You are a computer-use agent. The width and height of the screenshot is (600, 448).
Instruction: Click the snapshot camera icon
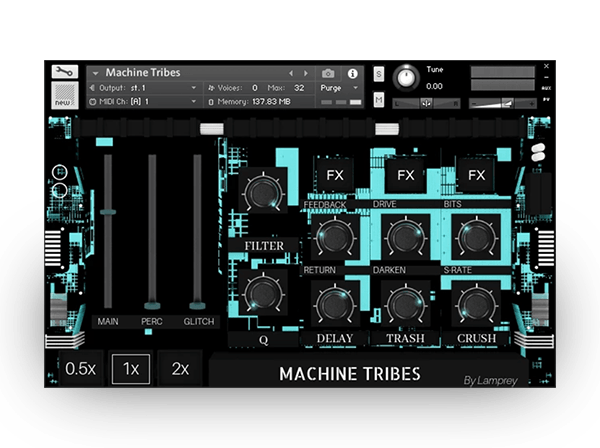coord(328,73)
